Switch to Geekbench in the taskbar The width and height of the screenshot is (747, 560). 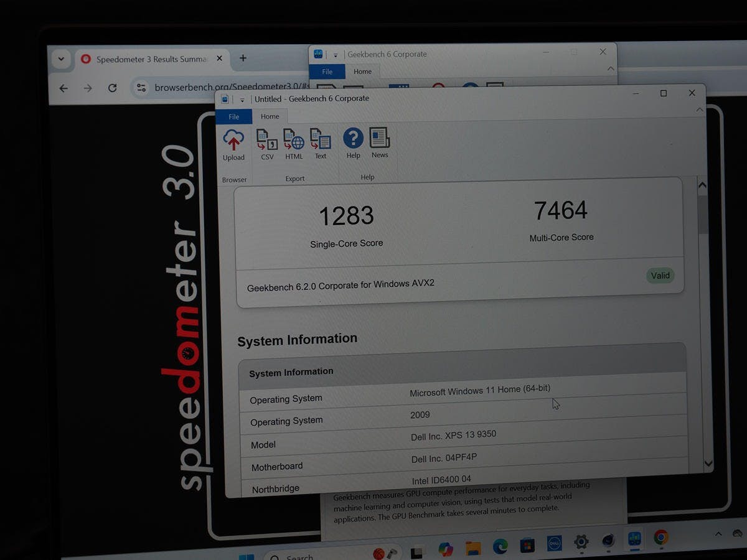(x=634, y=539)
